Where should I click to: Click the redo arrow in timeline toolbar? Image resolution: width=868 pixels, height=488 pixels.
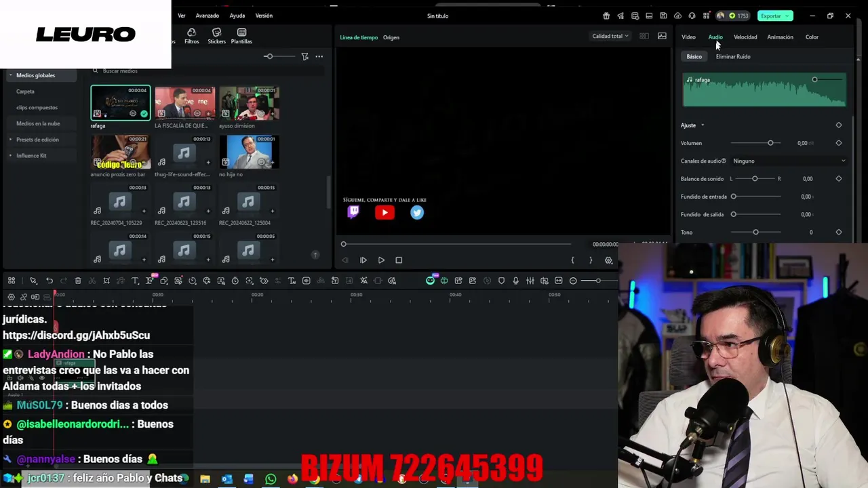(x=63, y=281)
